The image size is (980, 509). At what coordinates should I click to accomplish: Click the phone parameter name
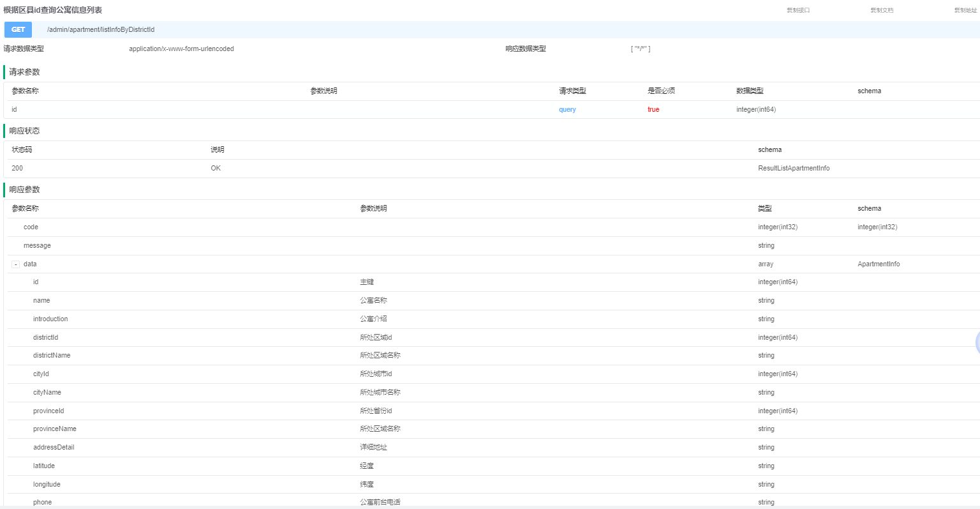[x=42, y=503]
